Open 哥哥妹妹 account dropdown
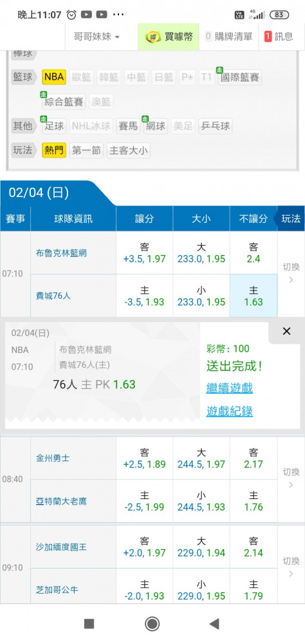This screenshot has width=305, height=644. [97, 37]
